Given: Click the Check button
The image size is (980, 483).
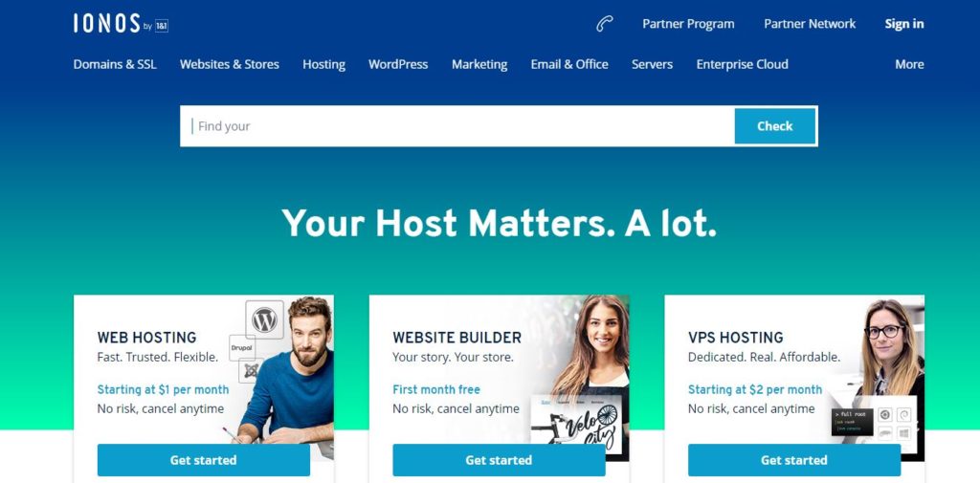Looking at the screenshot, I should tap(775, 126).
